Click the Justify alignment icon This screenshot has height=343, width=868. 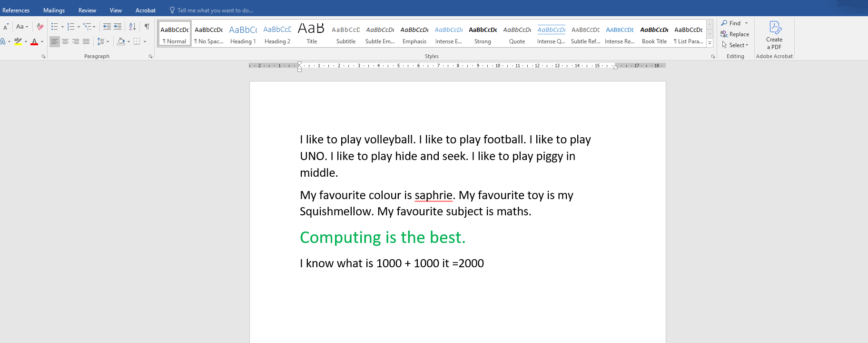point(86,42)
